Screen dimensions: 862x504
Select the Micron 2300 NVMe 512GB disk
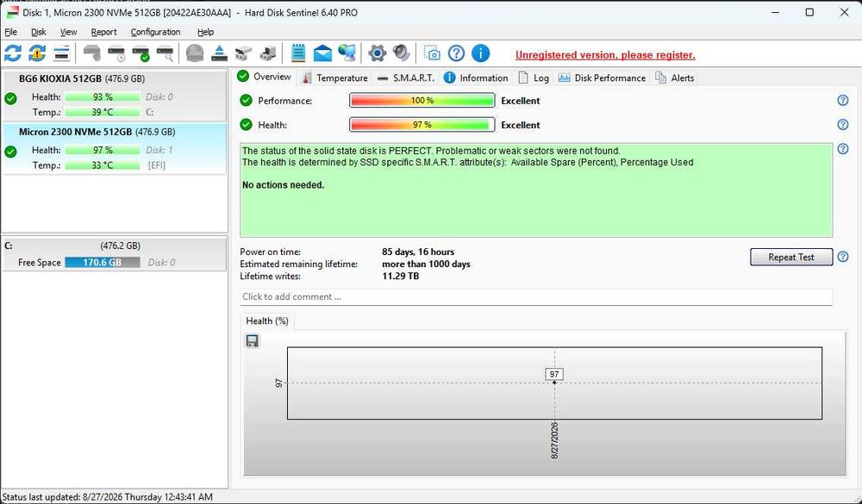115,148
